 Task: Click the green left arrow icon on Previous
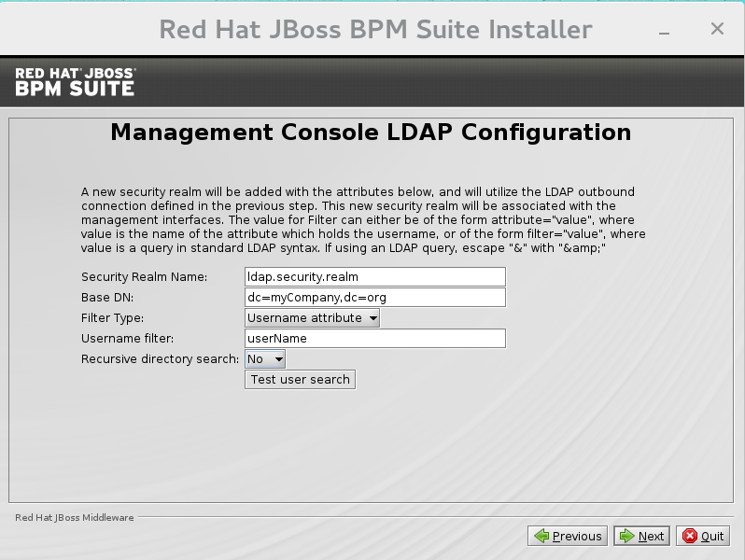(541, 536)
